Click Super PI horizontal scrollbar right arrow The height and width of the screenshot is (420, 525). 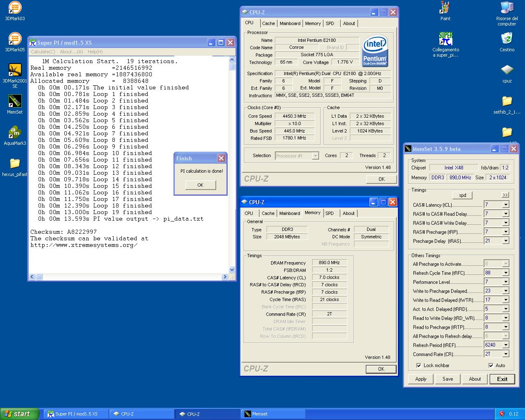225,277
